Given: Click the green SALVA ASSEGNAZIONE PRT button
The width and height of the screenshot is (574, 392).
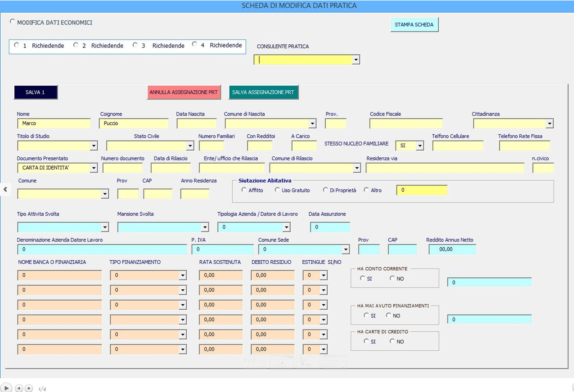Looking at the screenshot, I should pos(263,92).
